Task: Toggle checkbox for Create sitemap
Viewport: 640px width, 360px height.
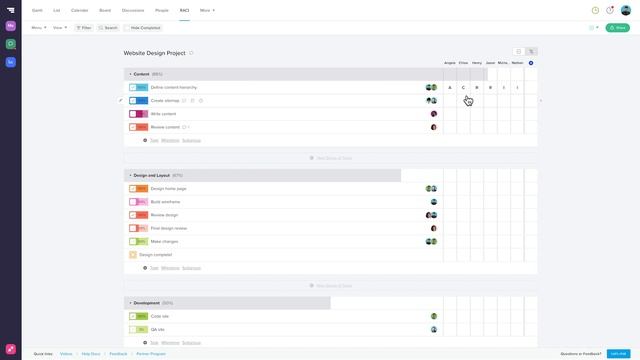Action: pyautogui.click(x=133, y=100)
